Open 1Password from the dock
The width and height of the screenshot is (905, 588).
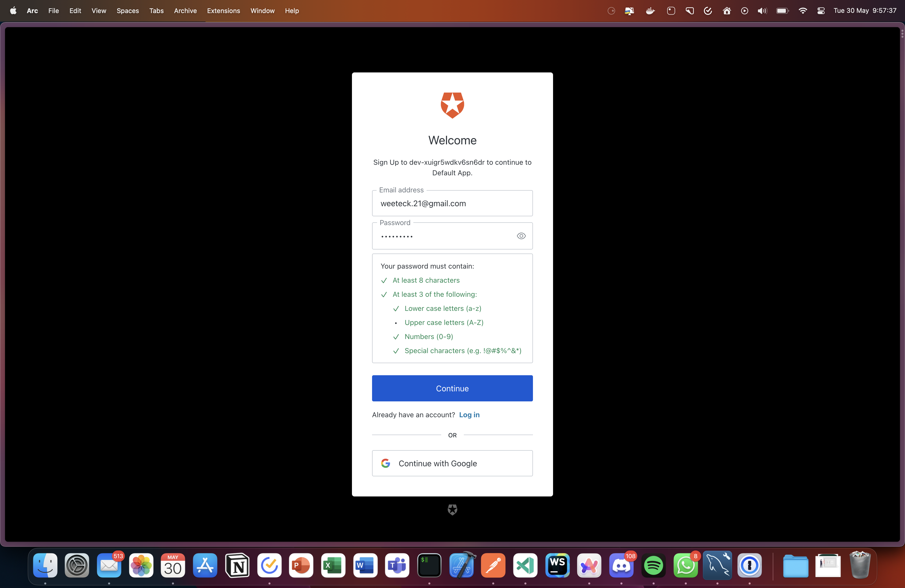tap(749, 566)
